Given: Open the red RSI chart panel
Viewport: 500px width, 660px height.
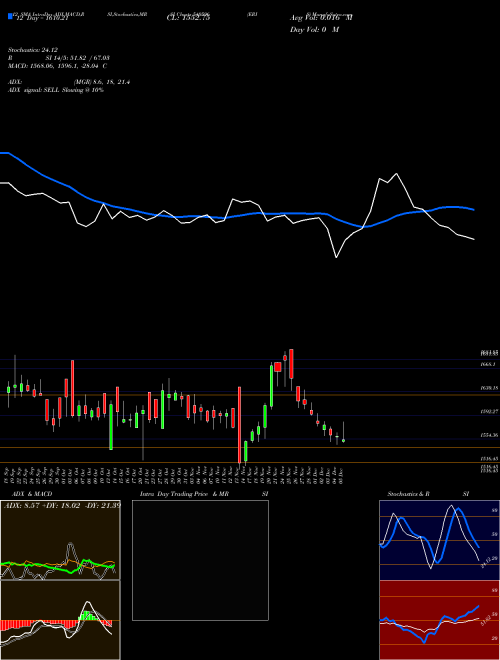Looking at the screenshot, I should point(439,620).
